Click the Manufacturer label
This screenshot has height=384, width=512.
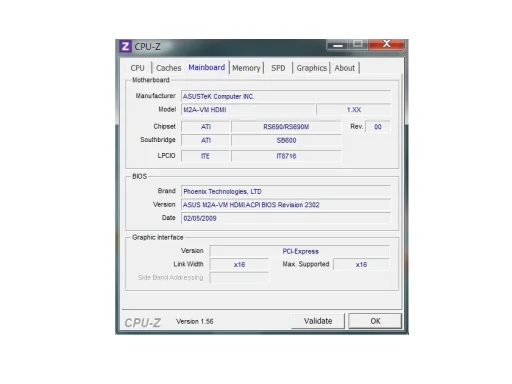coord(155,96)
